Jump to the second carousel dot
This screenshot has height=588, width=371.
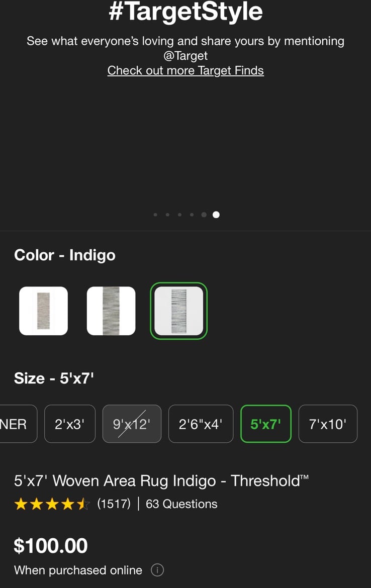(x=167, y=215)
